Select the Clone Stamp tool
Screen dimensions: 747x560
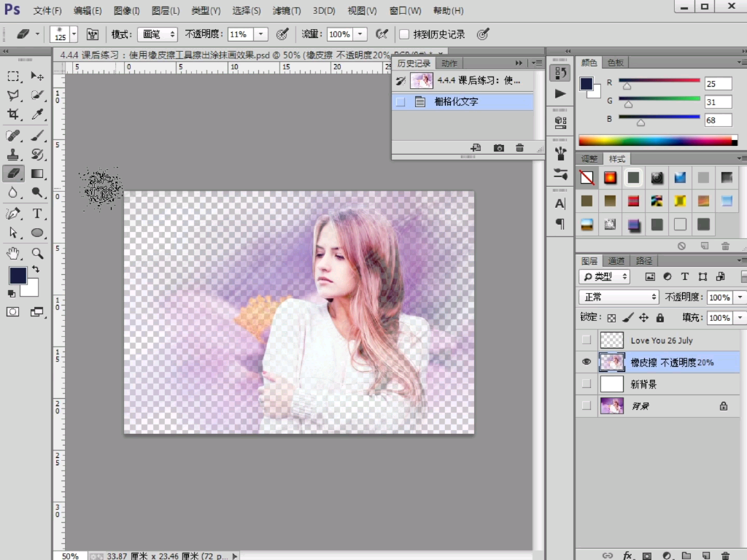[13, 155]
